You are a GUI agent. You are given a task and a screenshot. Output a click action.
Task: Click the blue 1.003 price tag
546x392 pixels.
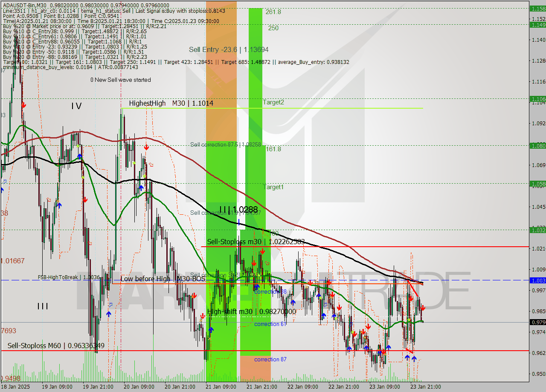pos(537,280)
